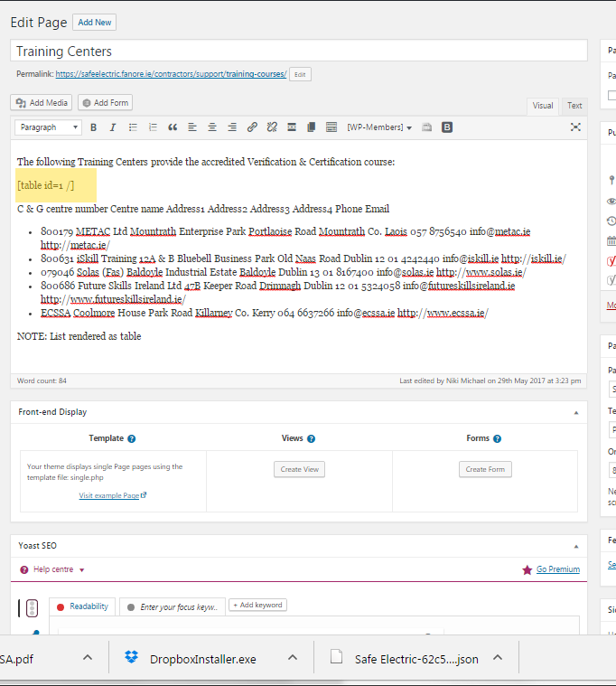Enter distraction-free writing mode
Image resolution: width=616 pixels, height=686 pixels.
click(x=575, y=127)
